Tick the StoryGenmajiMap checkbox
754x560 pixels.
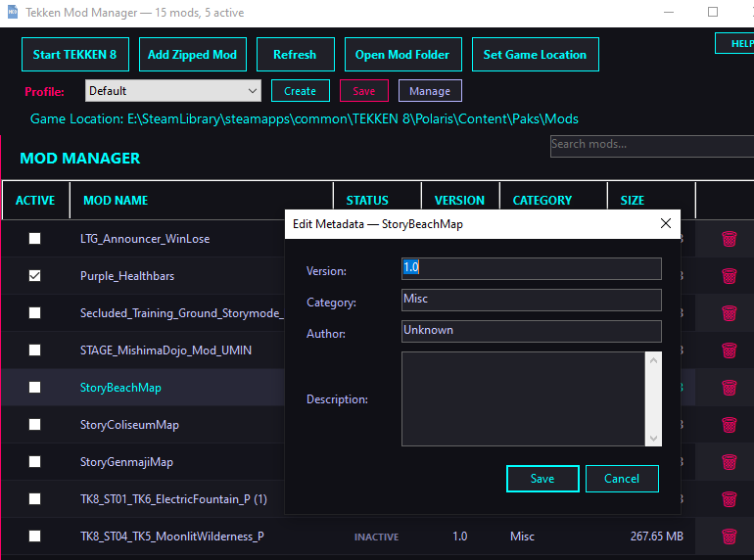34,462
